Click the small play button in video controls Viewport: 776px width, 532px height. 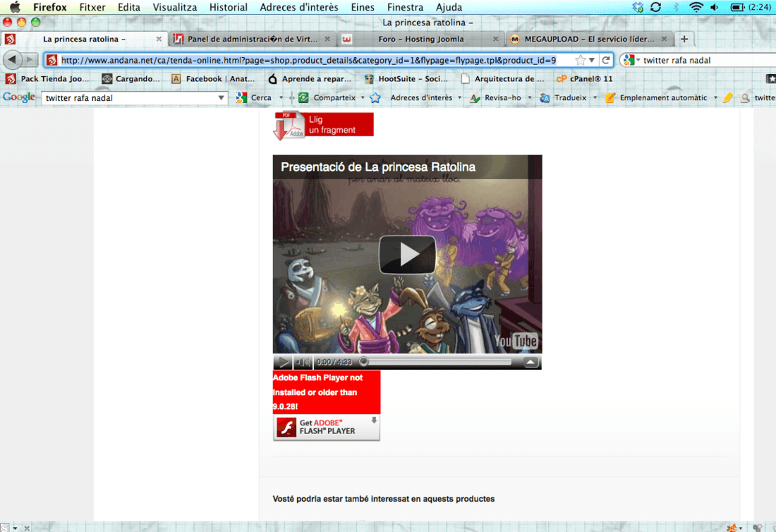283,362
